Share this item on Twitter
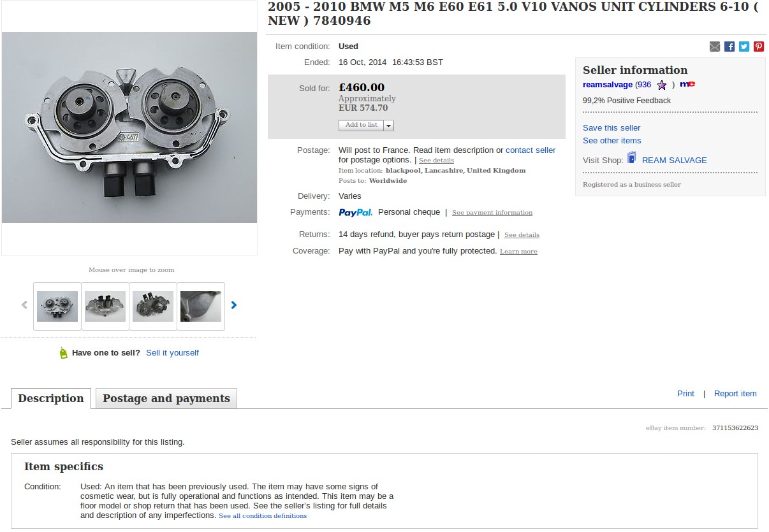The image size is (769, 532). (x=744, y=47)
